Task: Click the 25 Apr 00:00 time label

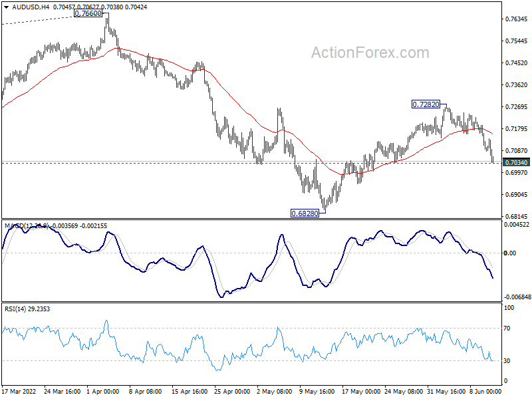Action: [232, 392]
